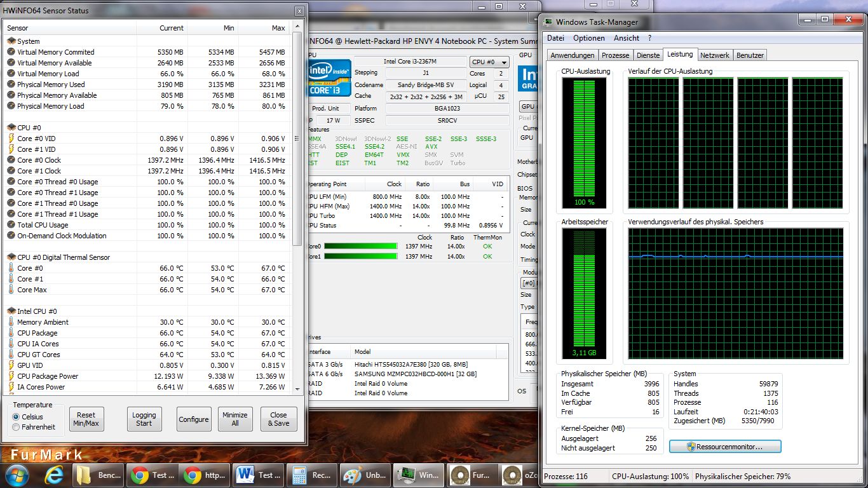Click the CPU Package Power icon
This screenshot has width=868, height=488.
11,376
